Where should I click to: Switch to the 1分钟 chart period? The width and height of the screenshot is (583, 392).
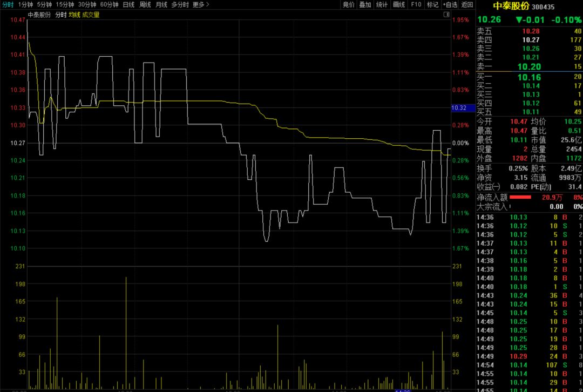pyautogui.click(x=25, y=4)
